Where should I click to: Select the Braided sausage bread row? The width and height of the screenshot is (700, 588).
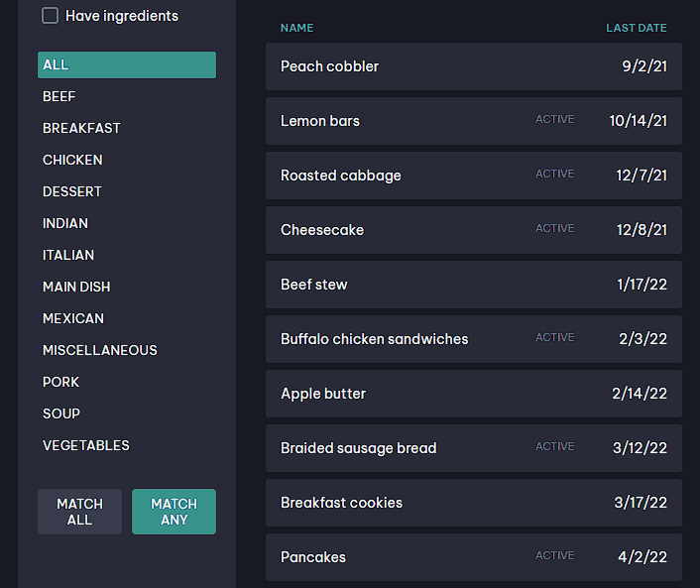474,448
